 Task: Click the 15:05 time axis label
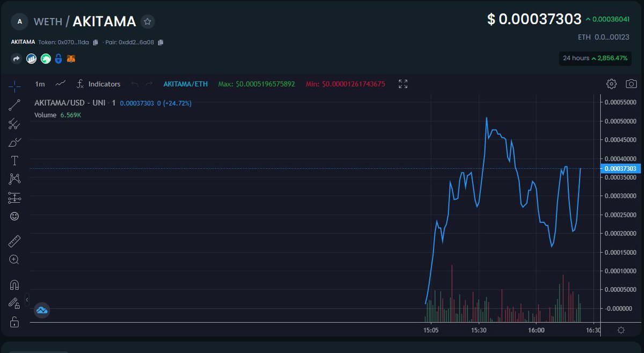[431, 330]
